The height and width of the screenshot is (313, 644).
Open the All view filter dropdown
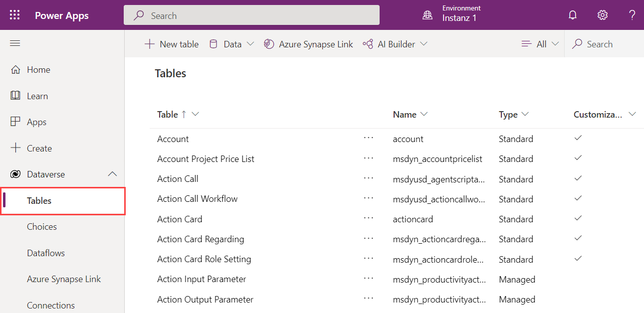[540, 44]
